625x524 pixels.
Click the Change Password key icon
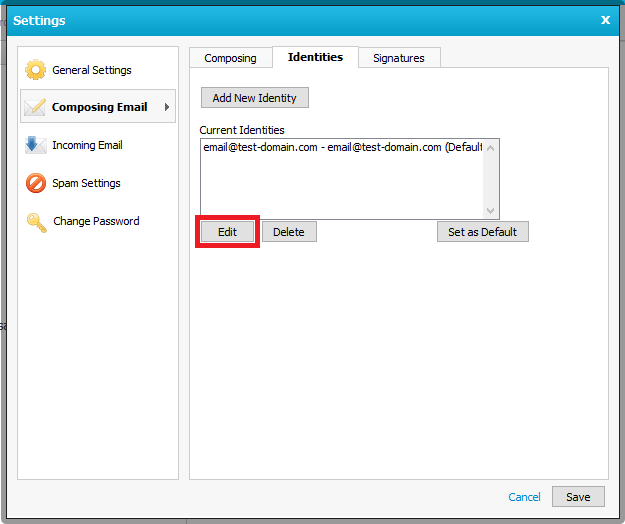pos(37,222)
